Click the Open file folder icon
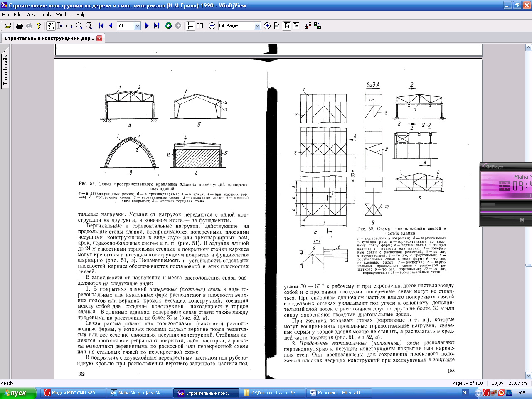Image resolution: width=532 pixels, height=399 pixels. click(7, 26)
